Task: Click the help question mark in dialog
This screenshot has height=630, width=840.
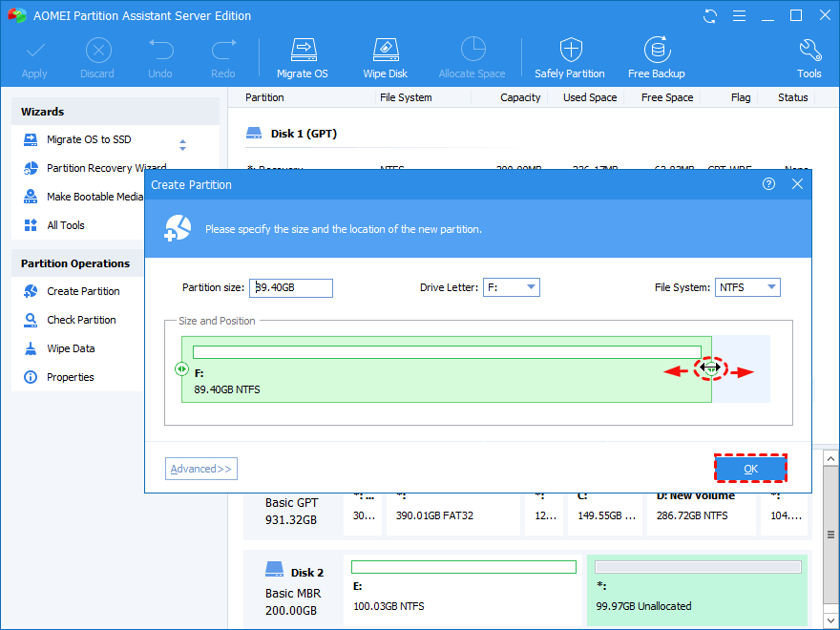Action: pos(768,184)
